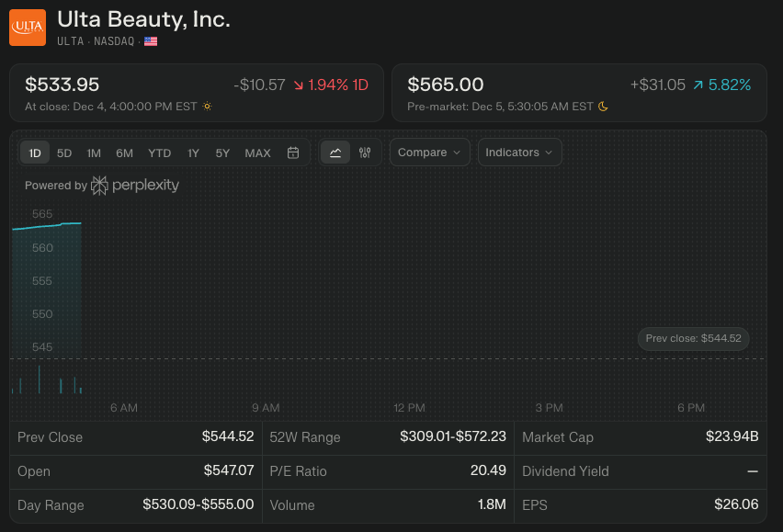783x532 pixels.
Task: Click the Market Cap value $23.94B
Action: pyautogui.click(x=732, y=436)
